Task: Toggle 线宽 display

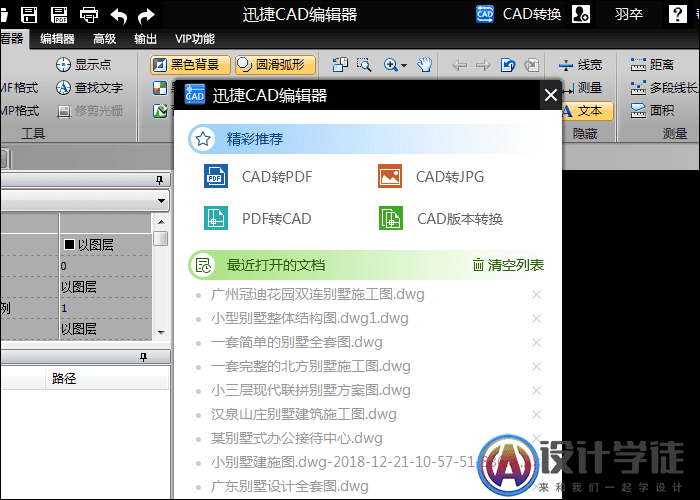Action: [x=580, y=65]
